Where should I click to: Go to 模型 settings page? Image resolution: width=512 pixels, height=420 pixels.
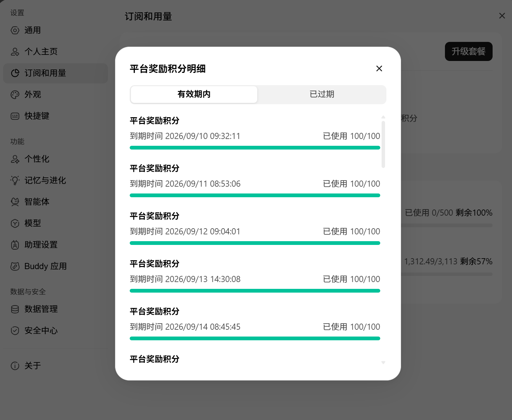click(55, 223)
